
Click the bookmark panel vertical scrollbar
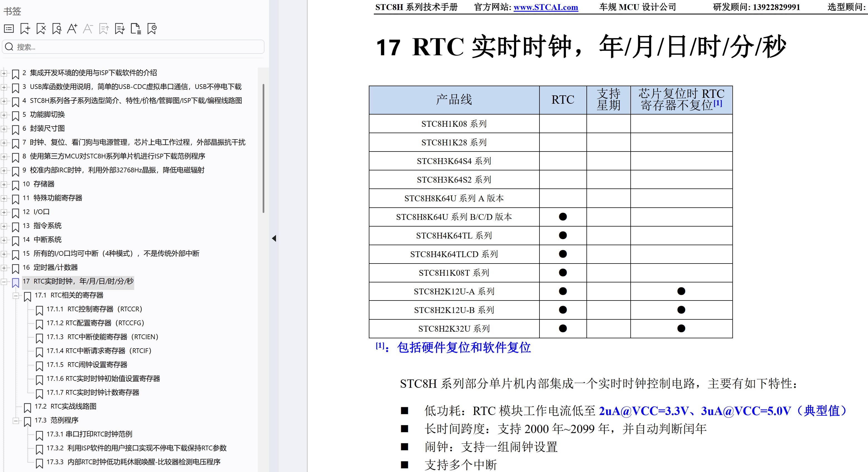(x=263, y=148)
